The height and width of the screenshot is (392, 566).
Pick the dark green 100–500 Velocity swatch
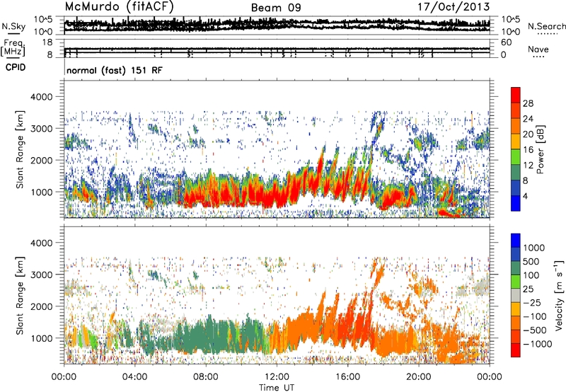point(516,268)
